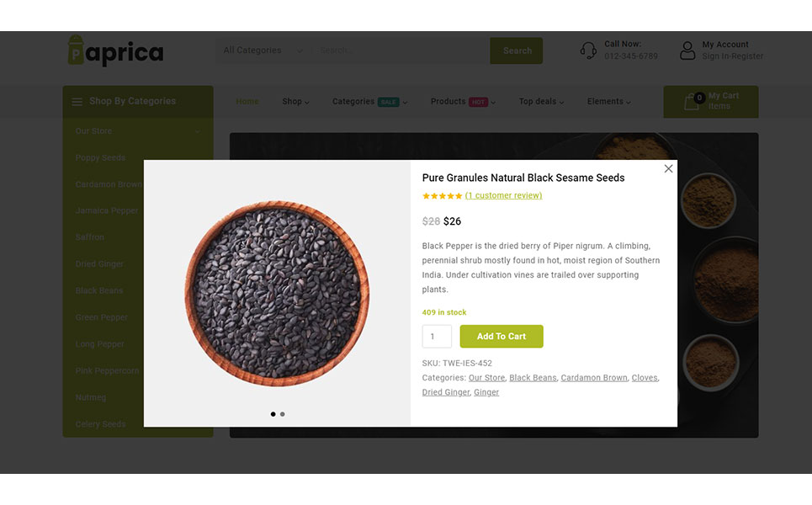Click the black sesame seeds product image
The width and height of the screenshot is (812, 505).
[x=277, y=293]
